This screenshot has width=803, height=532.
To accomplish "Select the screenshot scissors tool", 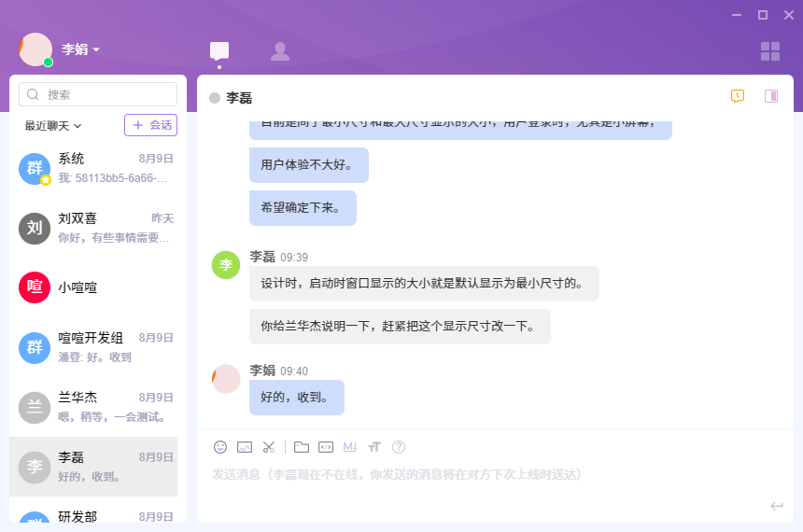I will click(269, 447).
